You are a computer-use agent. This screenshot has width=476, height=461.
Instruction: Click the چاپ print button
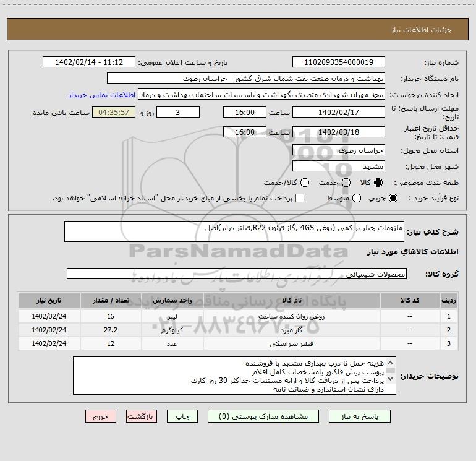pyautogui.click(x=182, y=416)
